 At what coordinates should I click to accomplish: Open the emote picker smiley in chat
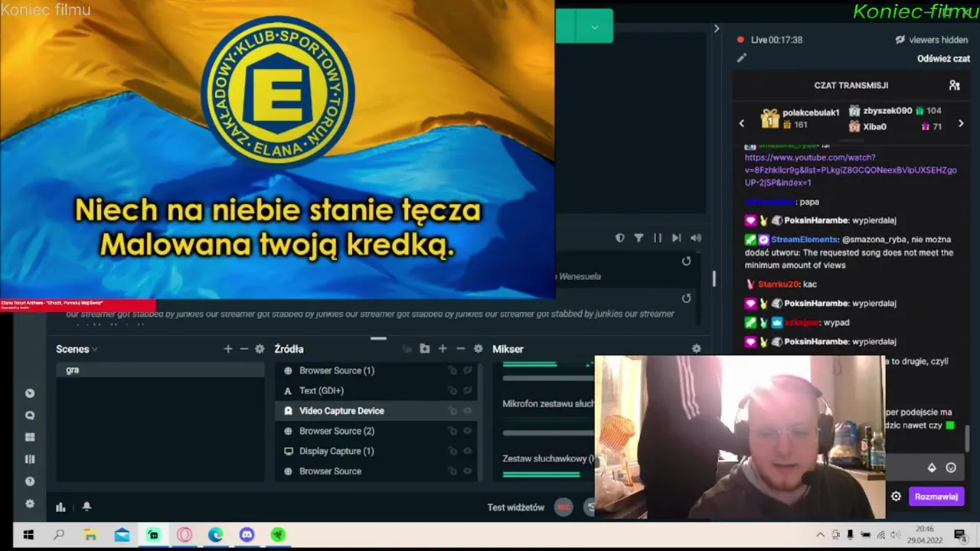click(951, 468)
